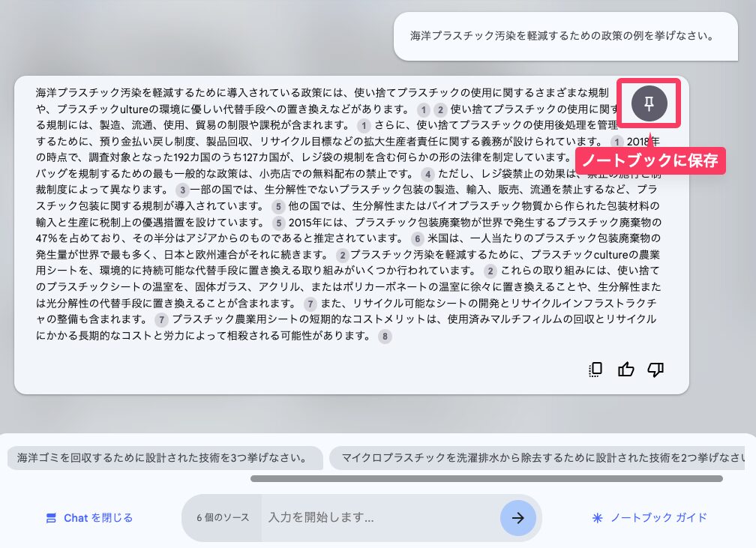Open the first citation 1 beside citation 2
The image size is (756, 548).
423,109
